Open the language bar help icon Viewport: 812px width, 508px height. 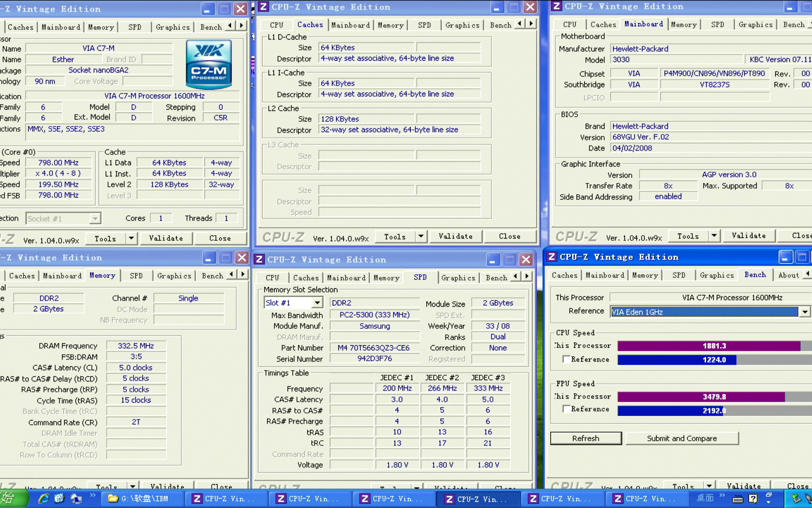(x=753, y=499)
